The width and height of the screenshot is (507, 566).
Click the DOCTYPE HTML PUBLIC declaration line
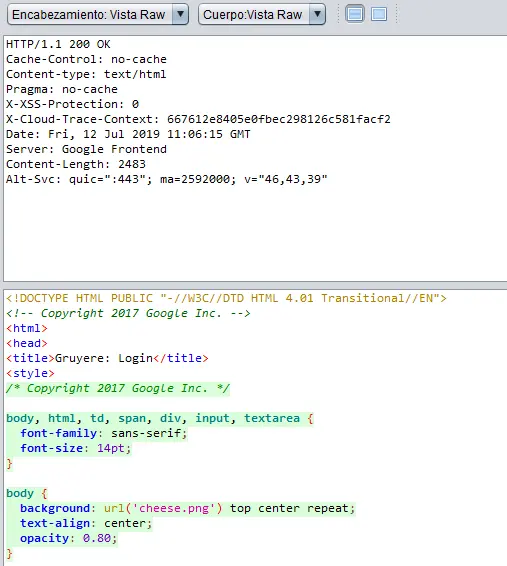[226, 298]
